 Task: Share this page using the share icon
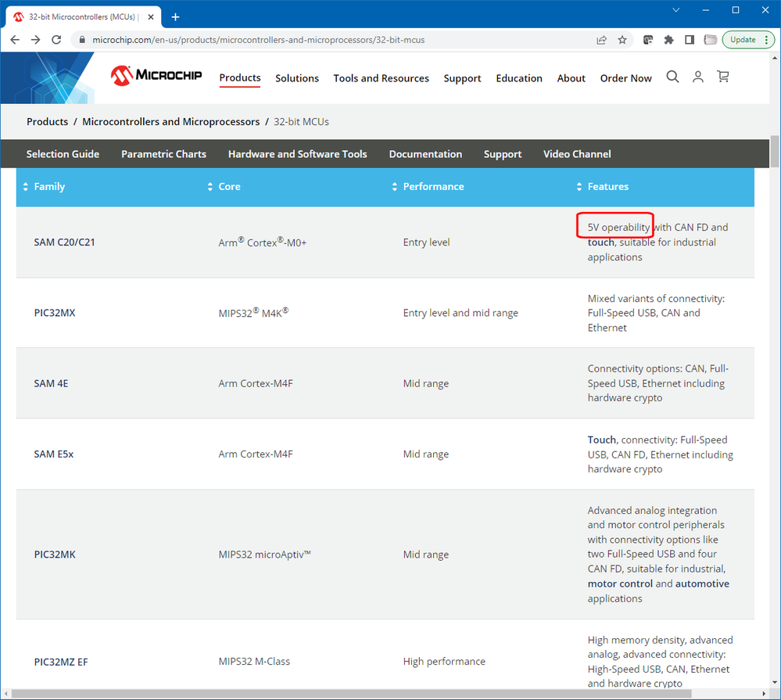tap(602, 40)
